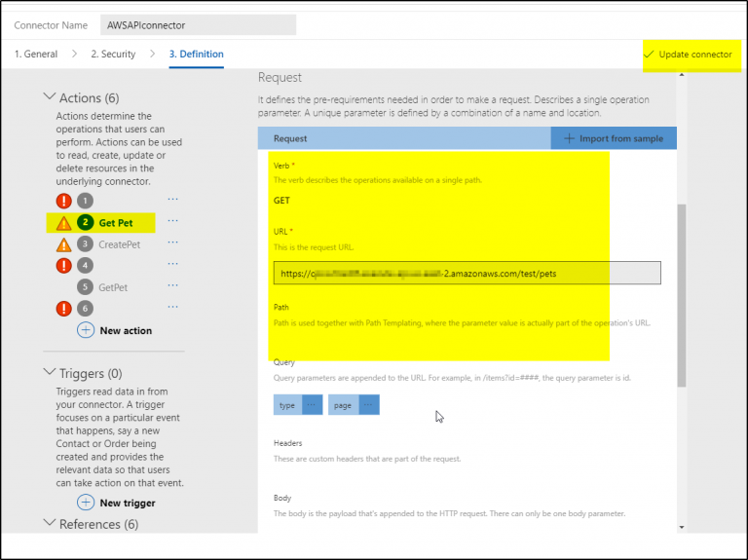Open the ellipsis menu on page query parameter
The image size is (748, 560).
(368, 405)
